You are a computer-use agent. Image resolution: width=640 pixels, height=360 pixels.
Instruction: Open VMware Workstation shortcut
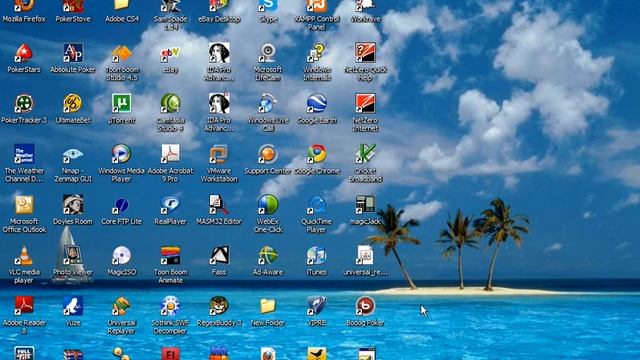click(219, 154)
